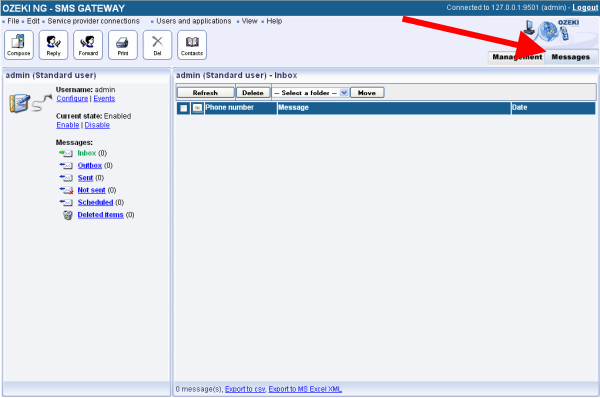
Task: Click the Outbox envelope icon
Action: pyautogui.click(x=66, y=166)
